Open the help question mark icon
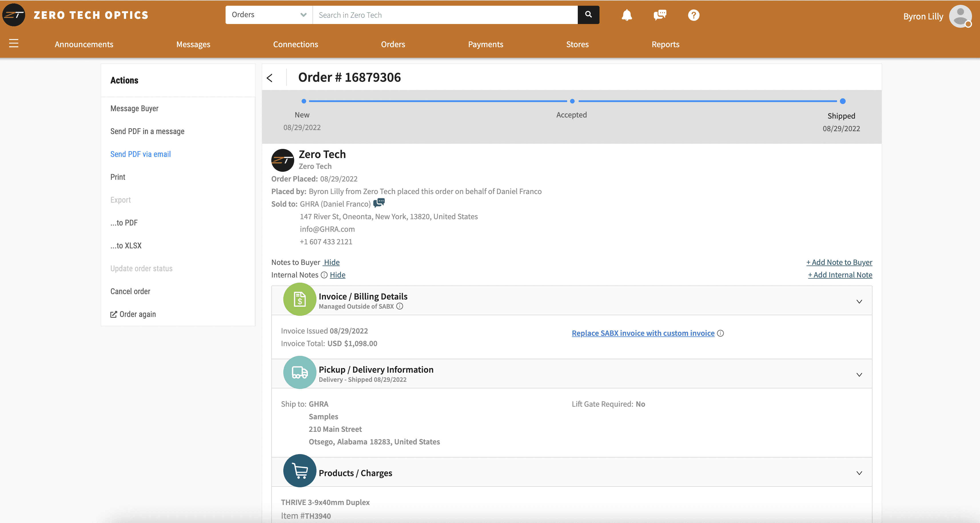980x523 pixels. 694,15
